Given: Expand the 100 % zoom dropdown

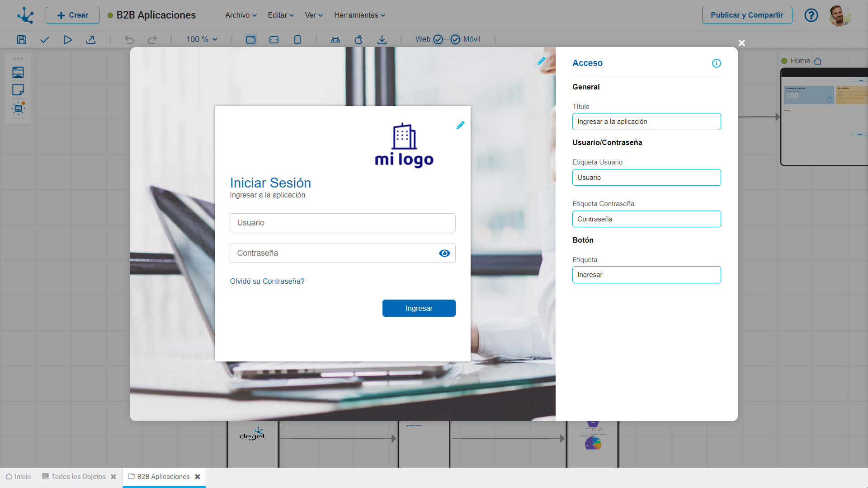Looking at the screenshot, I should [202, 39].
